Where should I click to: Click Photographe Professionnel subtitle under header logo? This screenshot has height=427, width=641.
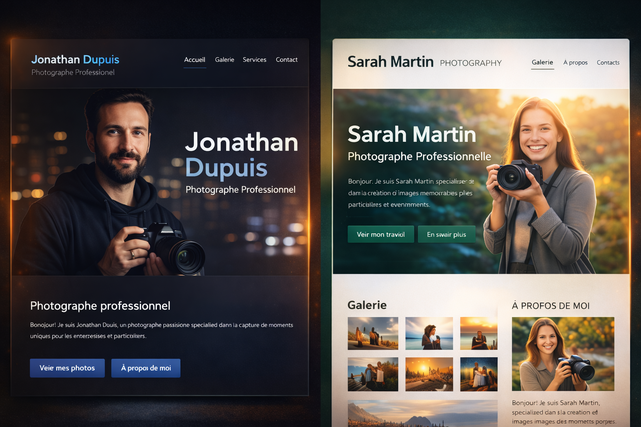point(73,72)
